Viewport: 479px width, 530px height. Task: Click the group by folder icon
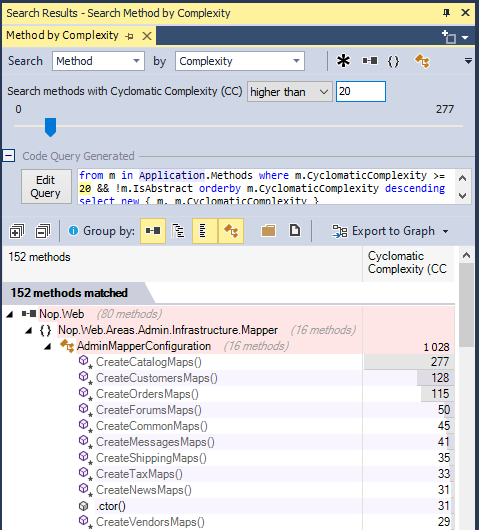point(268,231)
